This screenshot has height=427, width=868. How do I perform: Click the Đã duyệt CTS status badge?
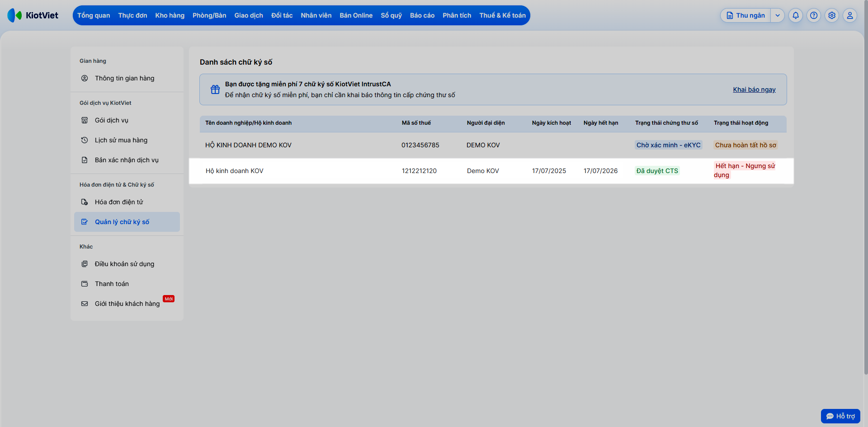(657, 171)
